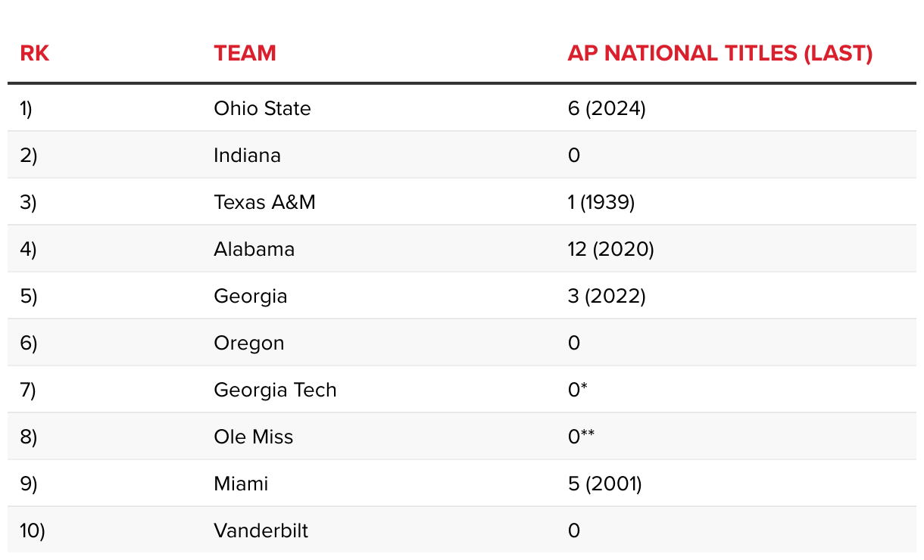The image size is (924, 560).
Task: Click the rank 10) cell
Action: 33,531
